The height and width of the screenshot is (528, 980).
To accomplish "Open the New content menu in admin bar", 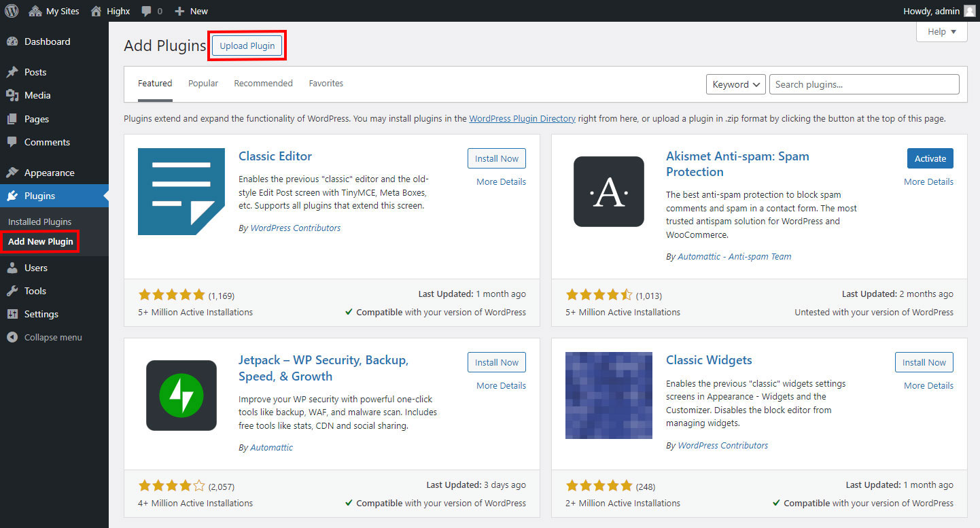I will [191, 11].
